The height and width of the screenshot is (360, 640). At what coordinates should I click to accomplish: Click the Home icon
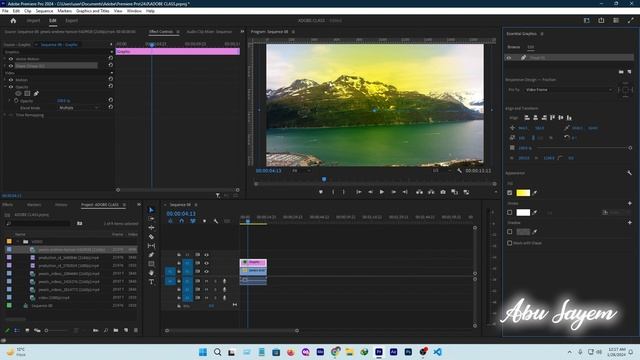coord(13,20)
